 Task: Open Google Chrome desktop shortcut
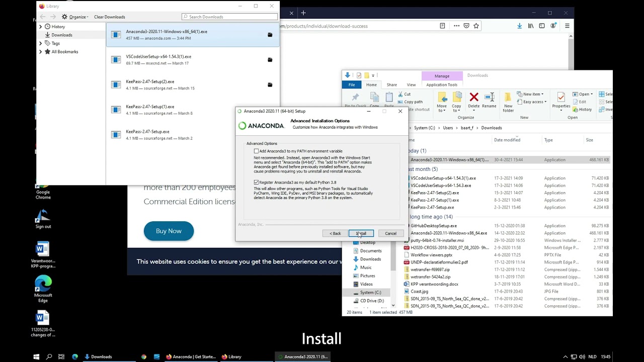point(43,187)
